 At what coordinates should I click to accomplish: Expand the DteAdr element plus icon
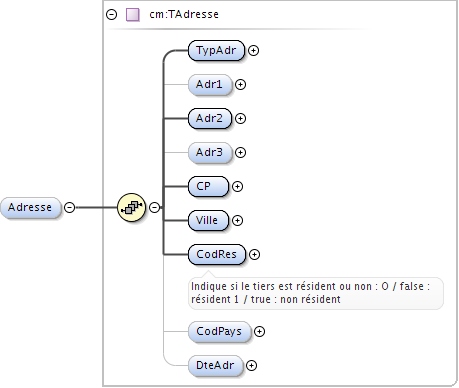coord(251,365)
